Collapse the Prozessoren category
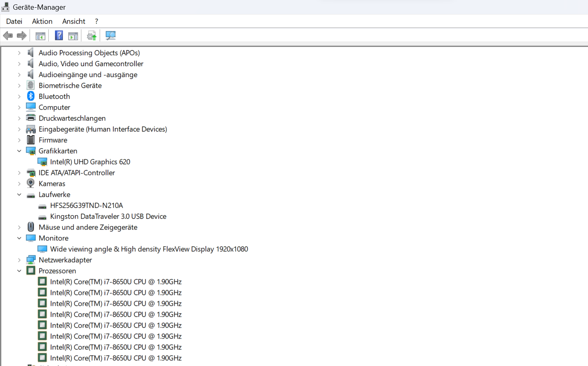The width and height of the screenshot is (588, 366). click(19, 271)
